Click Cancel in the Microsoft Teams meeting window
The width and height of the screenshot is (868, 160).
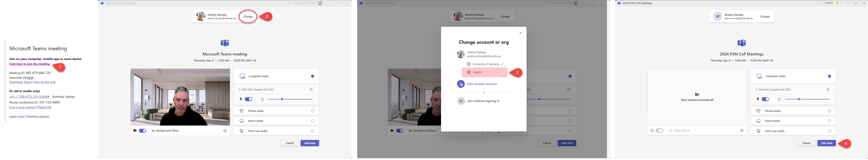pos(290,143)
